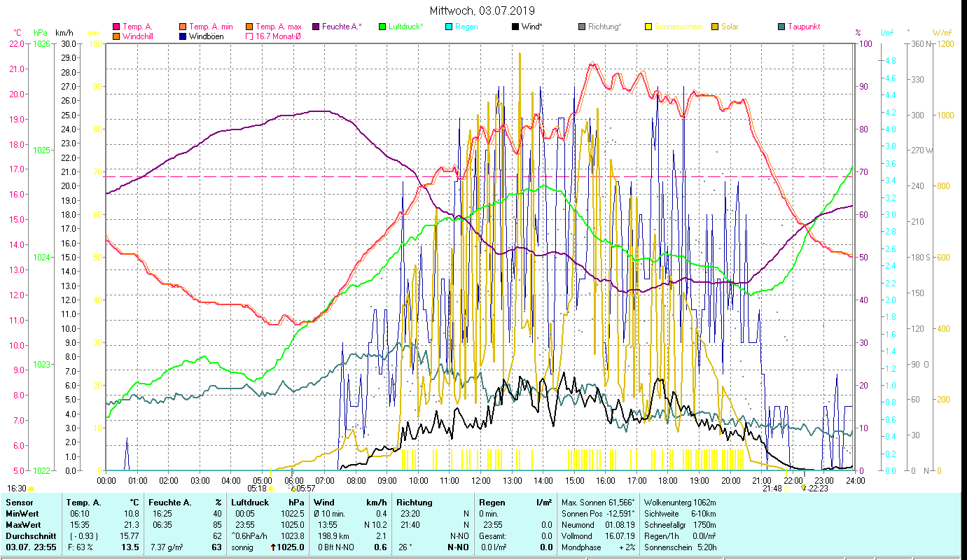Click the Wind column header in table
967x560 pixels.
pyautogui.click(x=324, y=503)
